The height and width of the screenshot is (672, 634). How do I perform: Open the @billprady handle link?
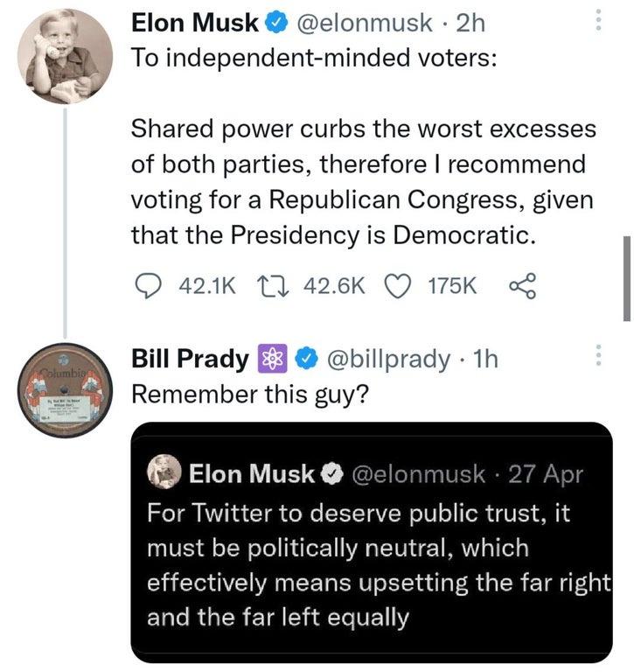(387, 359)
